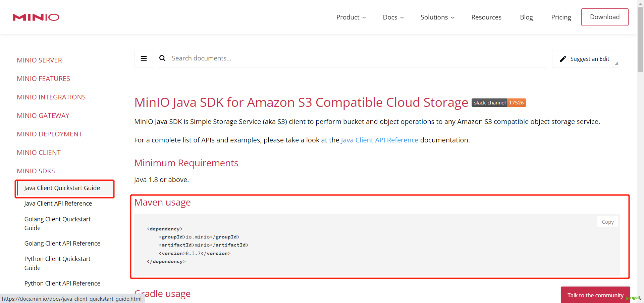Select Java Client Quickstart Guide
Screen dimensions: 644x303
pos(62,188)
